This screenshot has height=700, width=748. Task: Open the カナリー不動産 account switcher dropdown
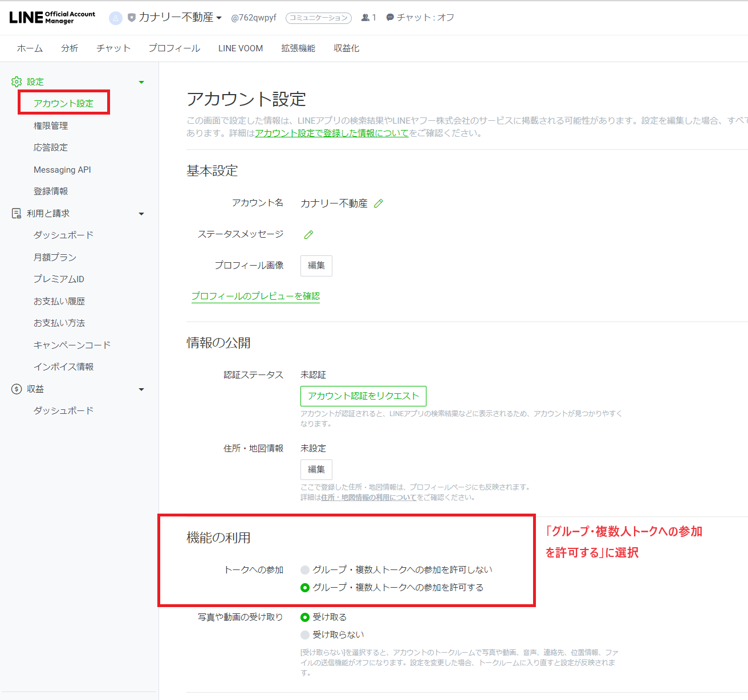[181, 18]
